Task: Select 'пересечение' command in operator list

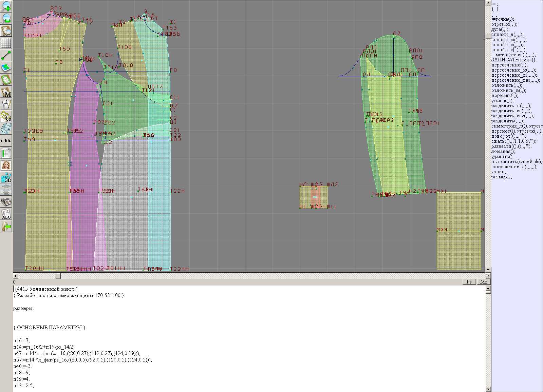Action: (509, 65)
